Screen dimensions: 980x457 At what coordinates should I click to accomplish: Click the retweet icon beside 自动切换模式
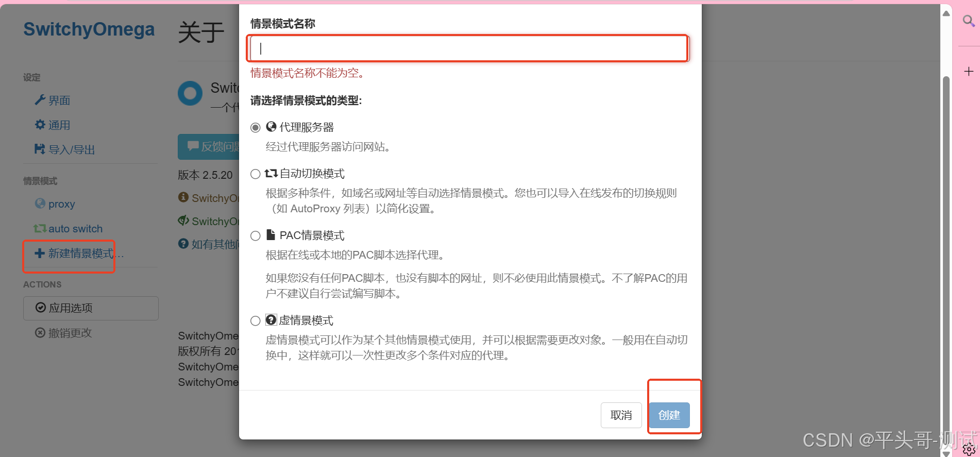pos(271,174)
